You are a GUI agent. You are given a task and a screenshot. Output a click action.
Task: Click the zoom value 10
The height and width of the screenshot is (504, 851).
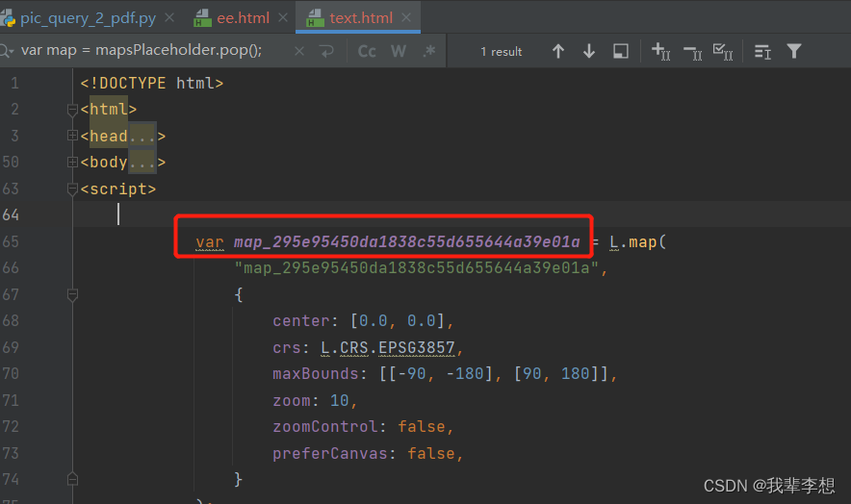click(x=339, y=401)
